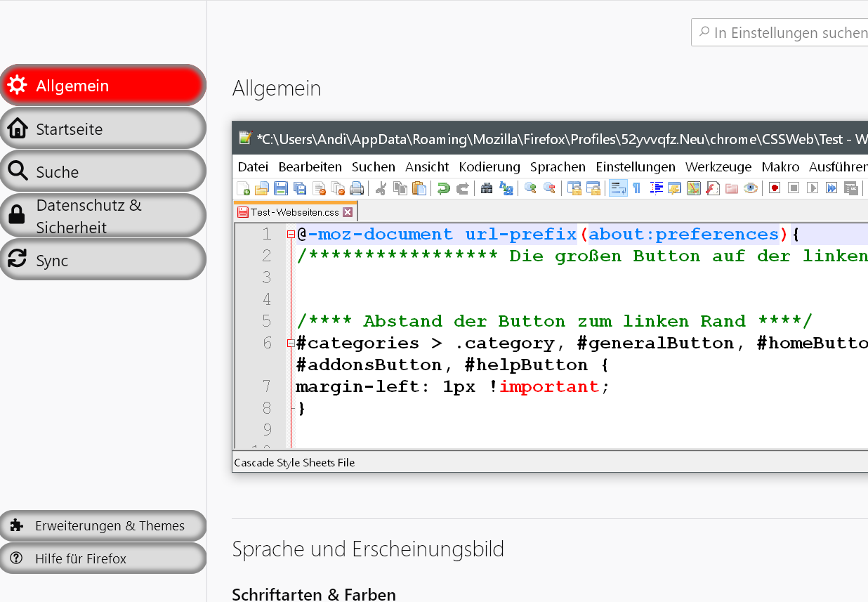The image size is (868, 602).
Task: Click Run Macro Multiple Times icon
Action: tap(831, 188)
